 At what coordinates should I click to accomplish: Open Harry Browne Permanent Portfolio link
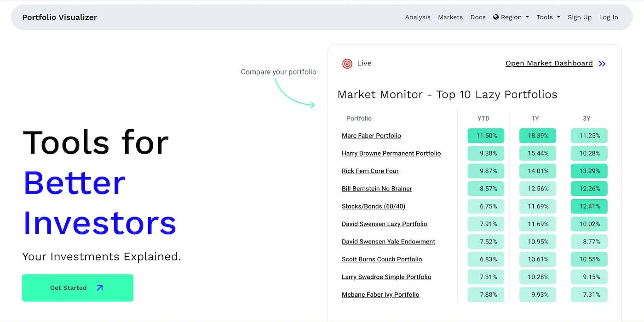(x=391, y=153)
